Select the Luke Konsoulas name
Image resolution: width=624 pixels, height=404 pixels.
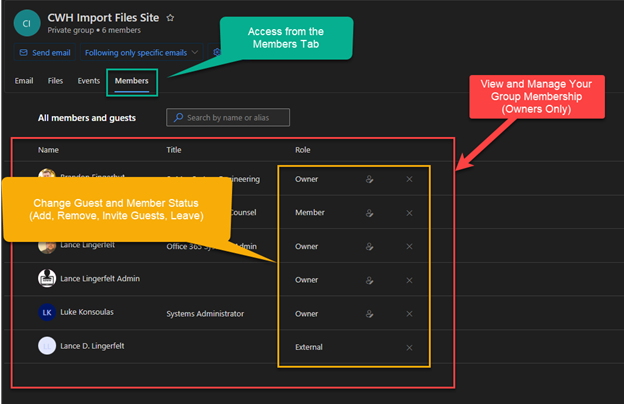(87, 312)
